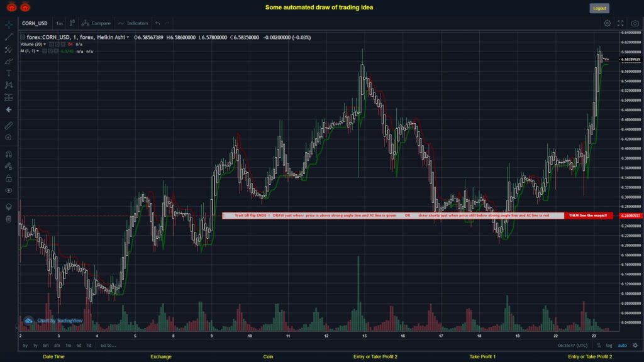
Task: Click the current price label 6.58389525
Action: coord(630,60)
